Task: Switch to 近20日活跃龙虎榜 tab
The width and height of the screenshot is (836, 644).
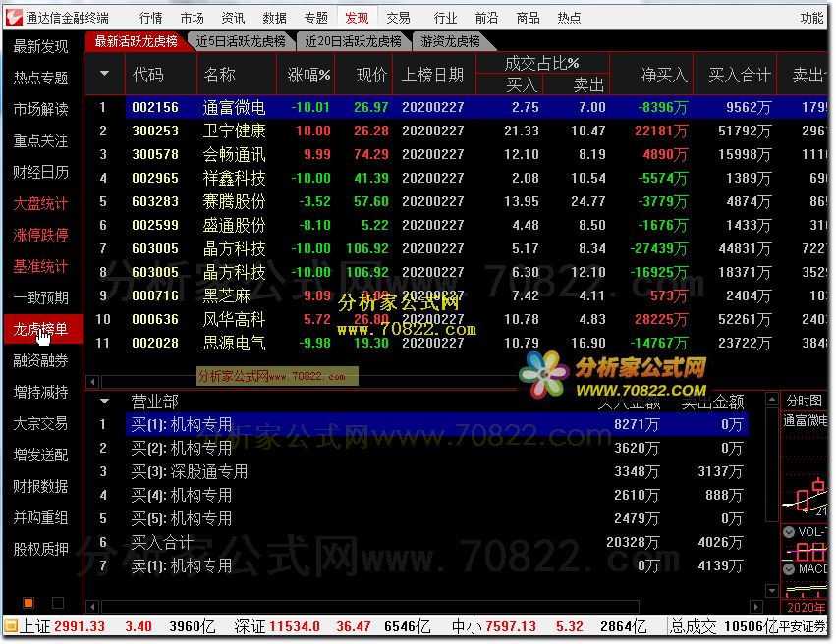Action: pos(353,41)
